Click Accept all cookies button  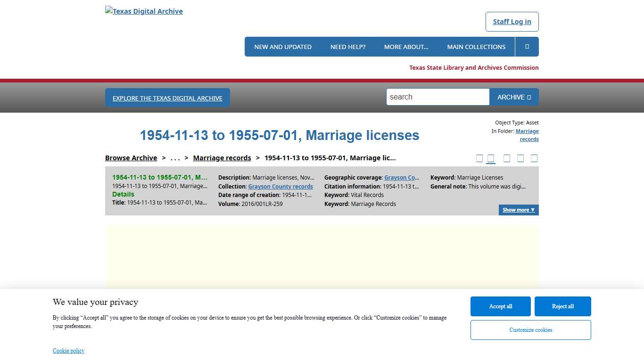[500, 306]
